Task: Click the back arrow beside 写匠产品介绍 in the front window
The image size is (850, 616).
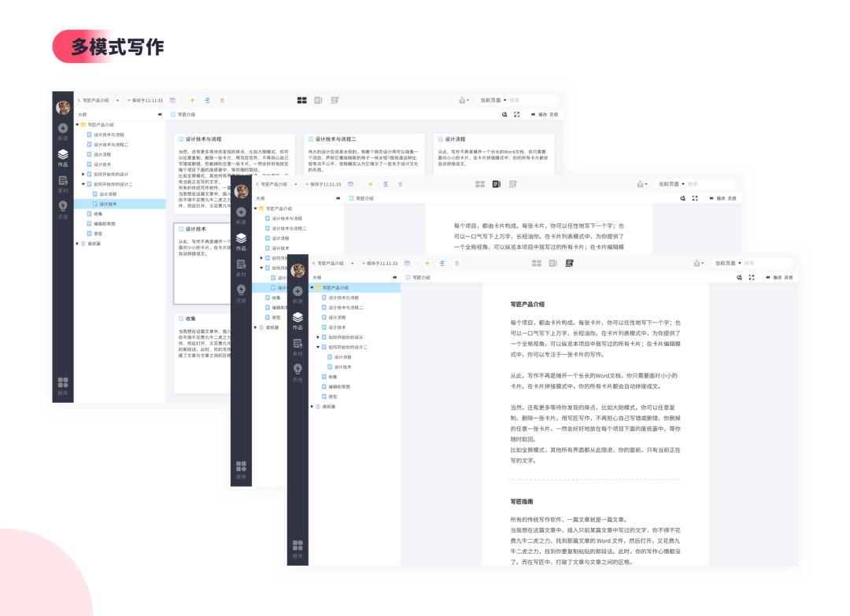Action: [x=313, y=263]
